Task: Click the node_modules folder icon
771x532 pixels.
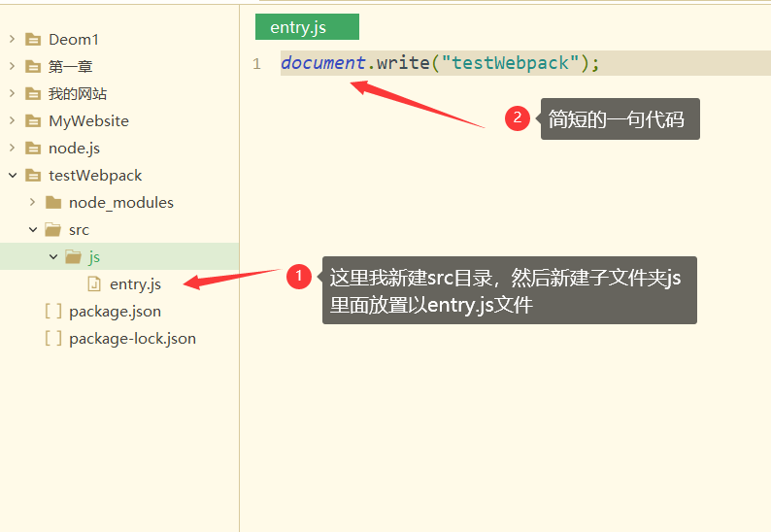Action: [53, 202]
